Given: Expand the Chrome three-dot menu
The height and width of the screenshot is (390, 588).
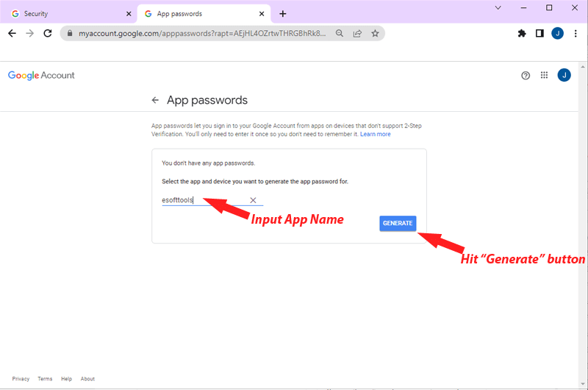Looking at the screenshot, I should click(x=576, y=33).
